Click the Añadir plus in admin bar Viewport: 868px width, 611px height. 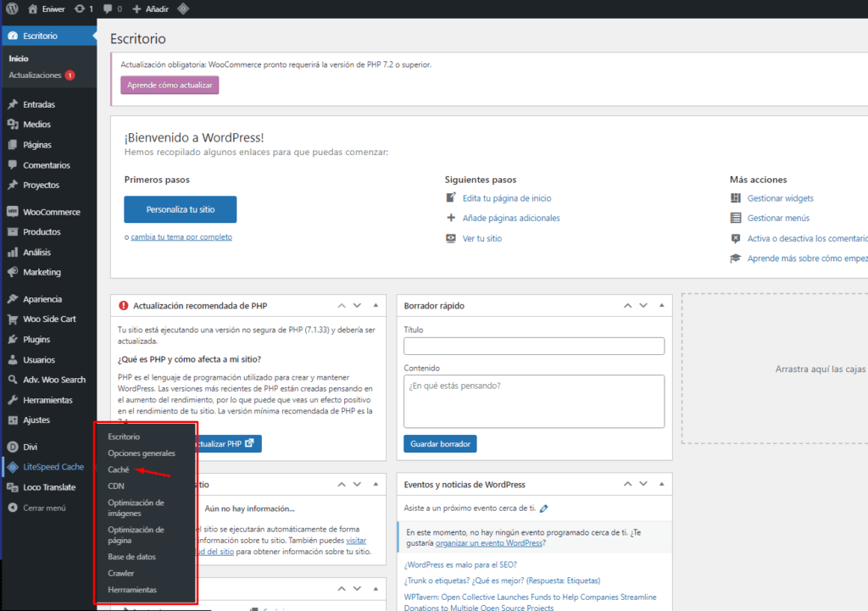pos(136,8)
